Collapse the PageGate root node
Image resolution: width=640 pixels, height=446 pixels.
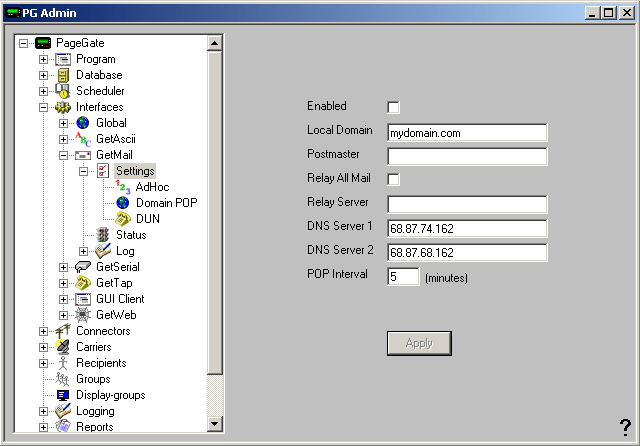click(23, 43)
